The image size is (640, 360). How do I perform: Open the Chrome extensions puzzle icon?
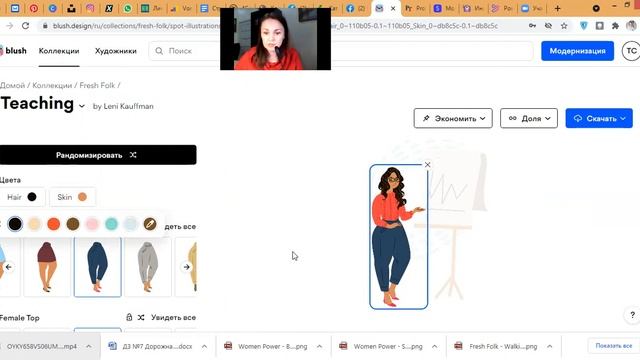pyautogui.click(x=615, y=26)
